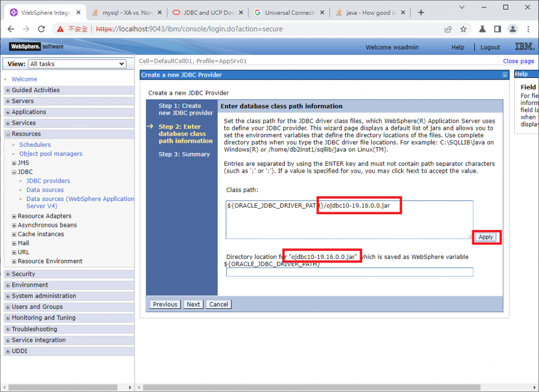Image resolution: width=539 pixels, height=392 pixels.
Task: Click the Previous button
Action: coord(165,305)
